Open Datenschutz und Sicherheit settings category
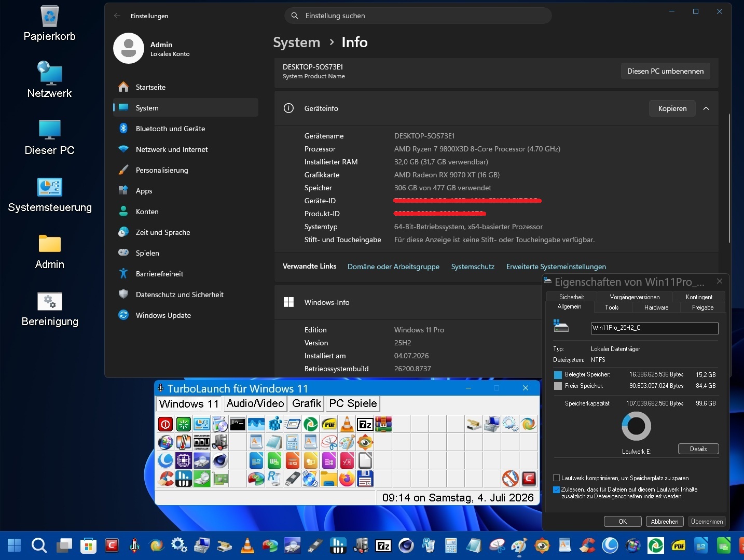The height and width of the screenshot is (560, 744). 186,295
